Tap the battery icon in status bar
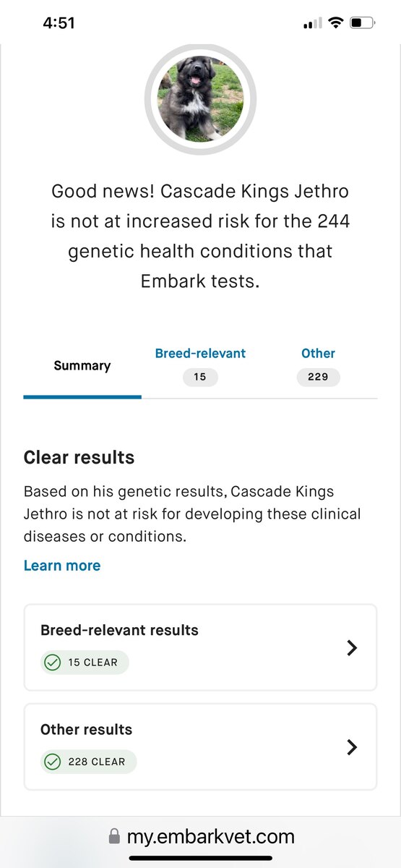This screenshot has height=868, width=401. point(362,23)
